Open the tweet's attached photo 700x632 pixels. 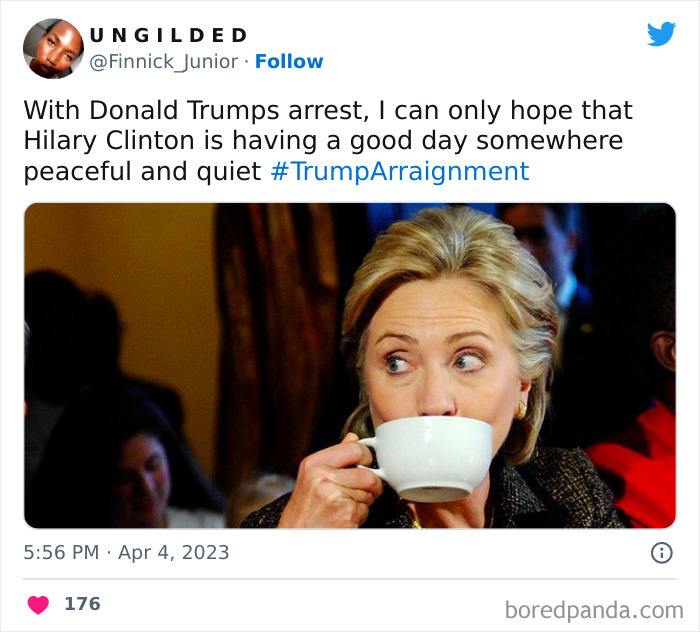[x=350, y=366]
